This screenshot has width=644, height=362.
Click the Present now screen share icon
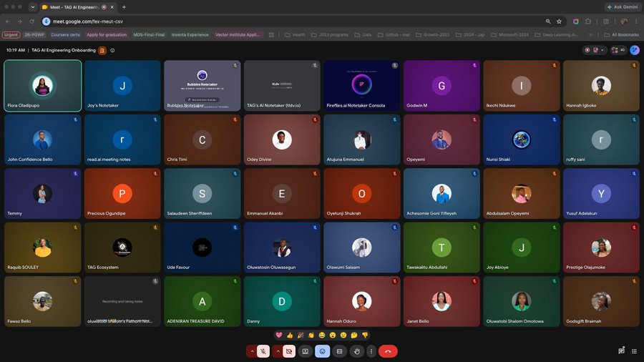tap(306, 351)
